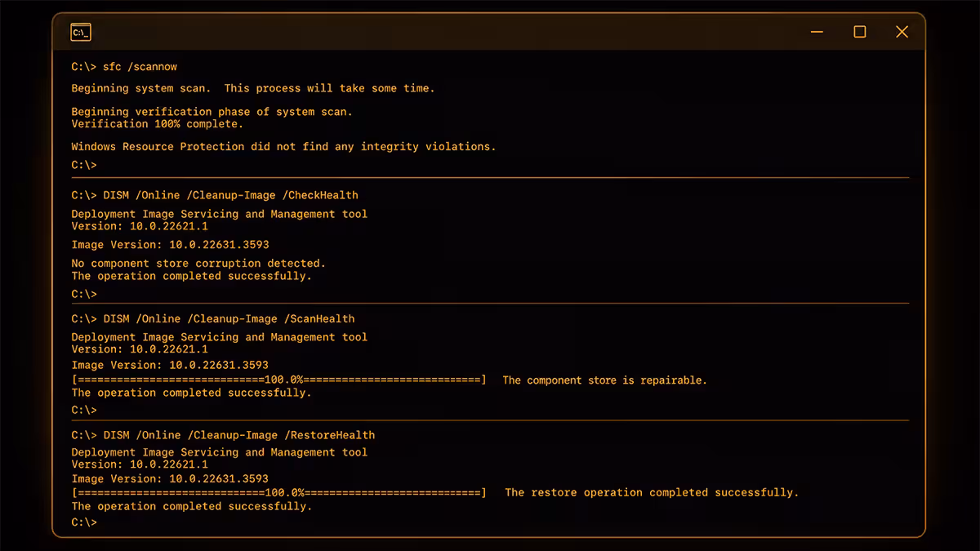This screenshot has height=551, width=980.
Task: Minimize the terminal window
Action: (817, 32)
